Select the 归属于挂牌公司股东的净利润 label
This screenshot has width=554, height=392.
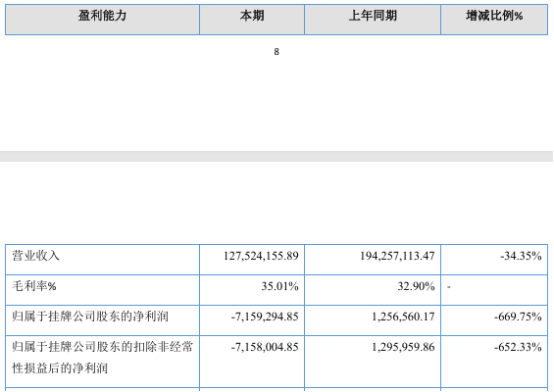(90, 316)
